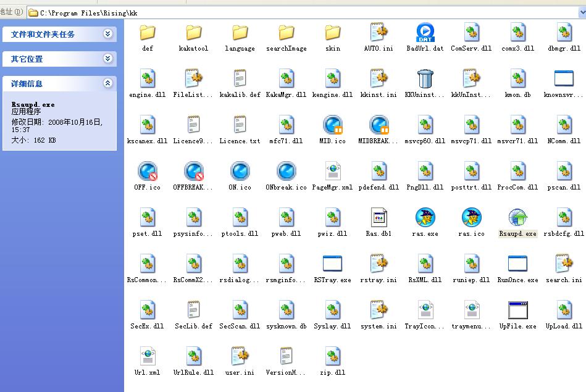This screenshot has width=586, height=392.
Task: Click the sysknown.db file icon
Action: click(x=287, y=310)
